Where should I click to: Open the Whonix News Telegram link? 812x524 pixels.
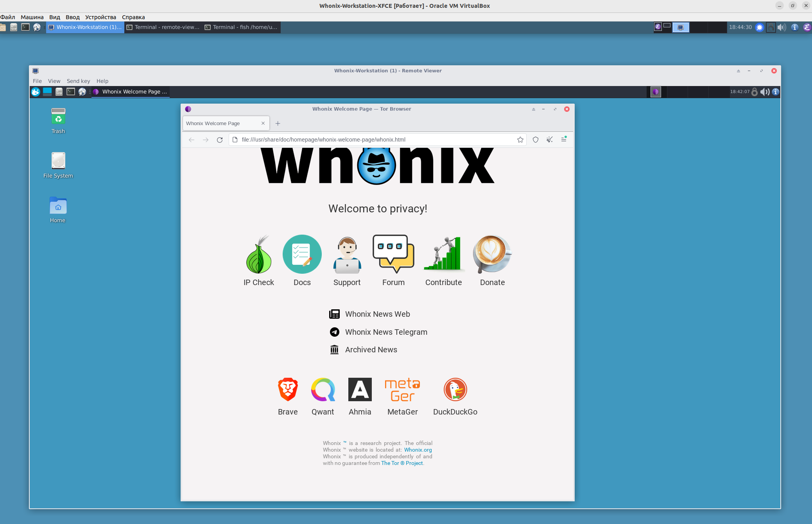386,332
